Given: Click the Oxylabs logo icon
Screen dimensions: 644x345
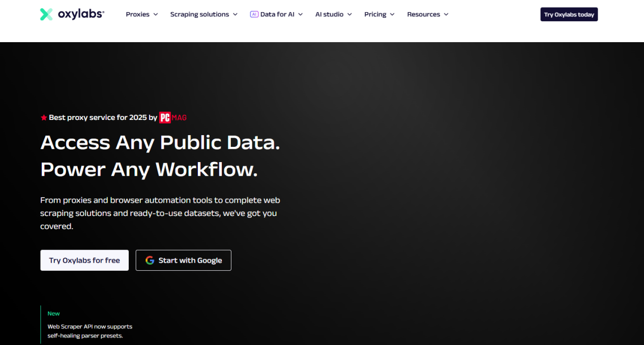Looking at the screenshot, I should point(46,14).
